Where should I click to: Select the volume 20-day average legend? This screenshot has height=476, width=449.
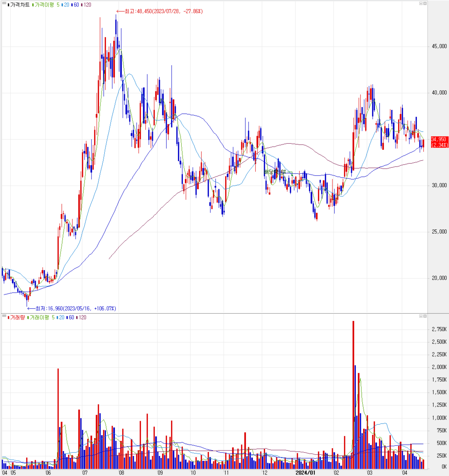point(60,317)
